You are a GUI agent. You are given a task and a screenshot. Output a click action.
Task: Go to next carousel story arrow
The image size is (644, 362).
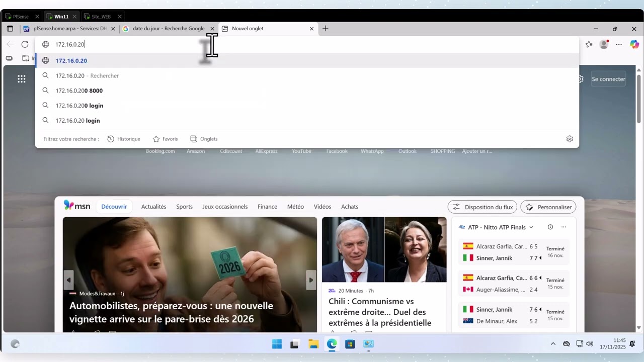click(311, 280)
